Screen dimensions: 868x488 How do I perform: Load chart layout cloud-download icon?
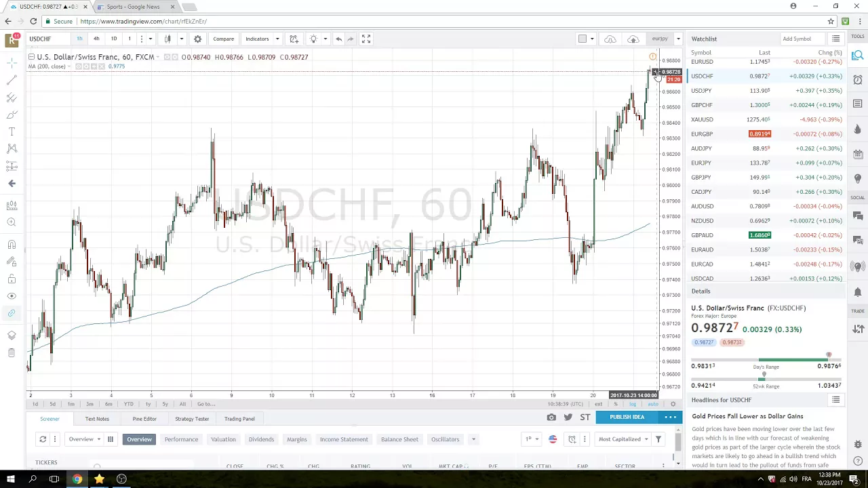tap(610, 39)
